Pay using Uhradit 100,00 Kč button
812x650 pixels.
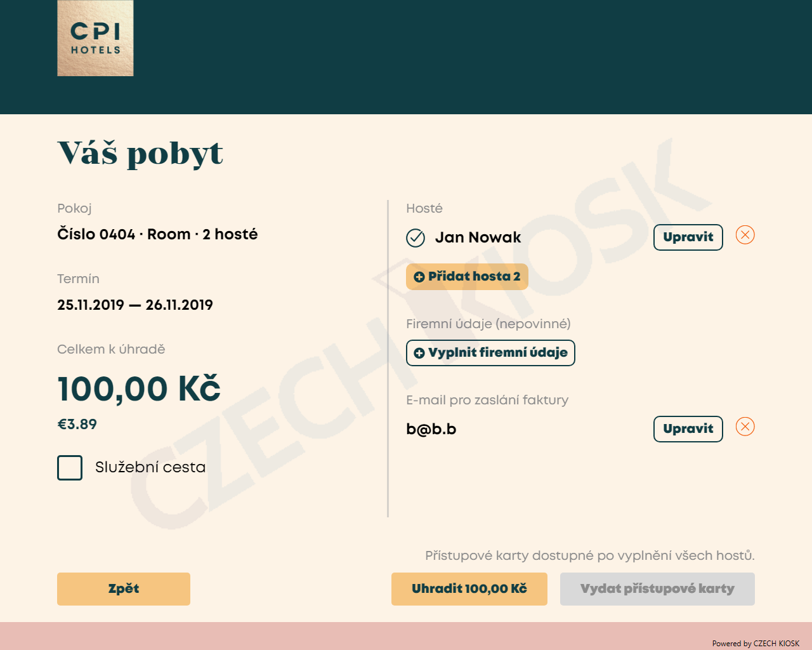(x=469, y=589)
